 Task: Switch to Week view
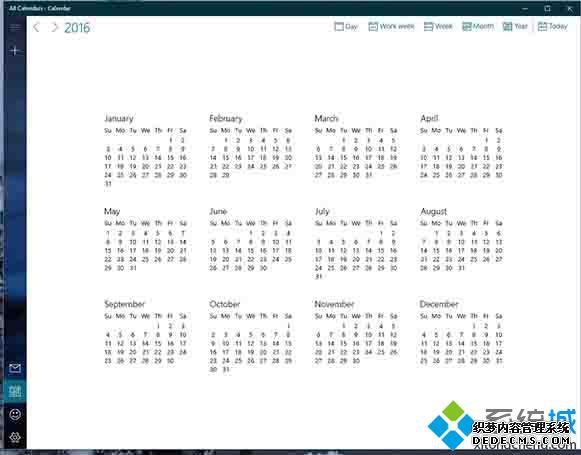[x=438, y=27]
